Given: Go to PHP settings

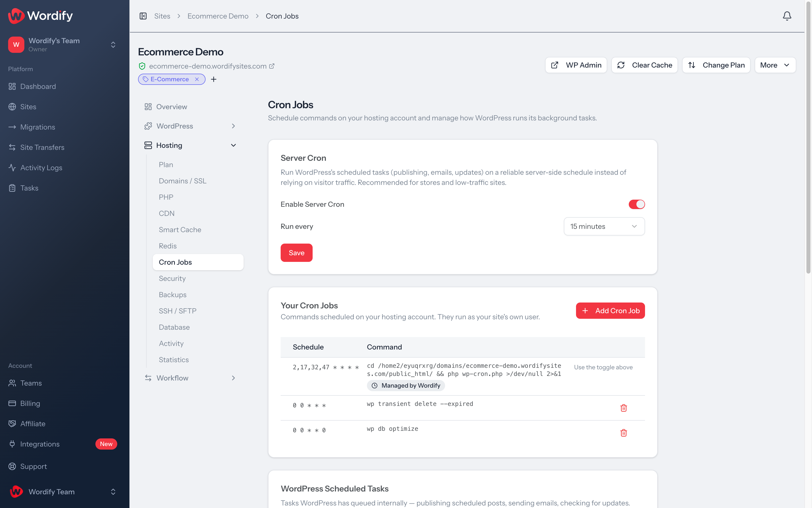Looking at the screenshot, I should tap(166, 197).
